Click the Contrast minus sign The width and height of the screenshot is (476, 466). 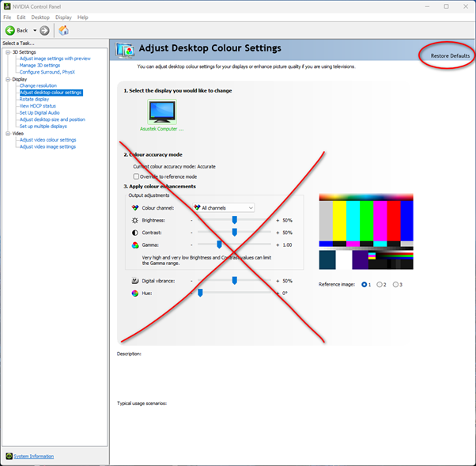click(x=191, y=233)
